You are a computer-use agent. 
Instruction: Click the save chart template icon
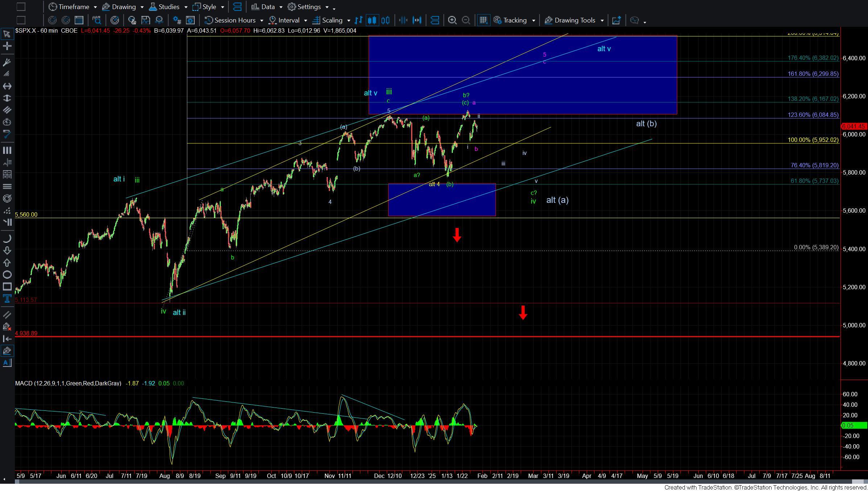[145, 20]
